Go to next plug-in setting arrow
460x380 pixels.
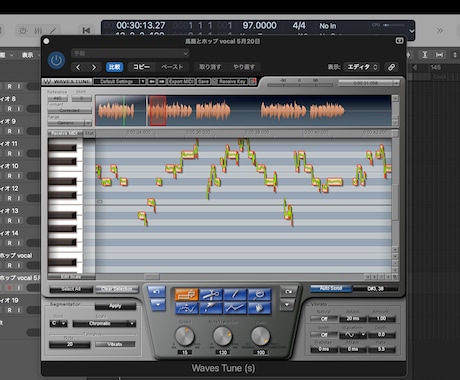pyautogui.click(x=94, y=67)
